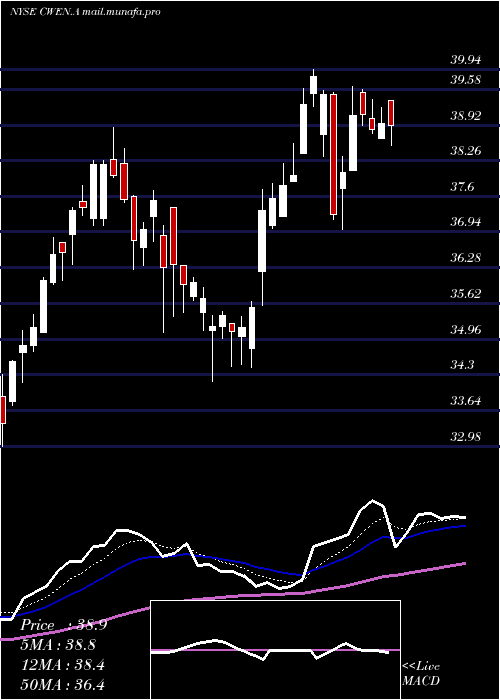Click the NYSE CWEN.A chart title
The width and height of the screenshot is (500, 700).
click(x=85, y=12)
